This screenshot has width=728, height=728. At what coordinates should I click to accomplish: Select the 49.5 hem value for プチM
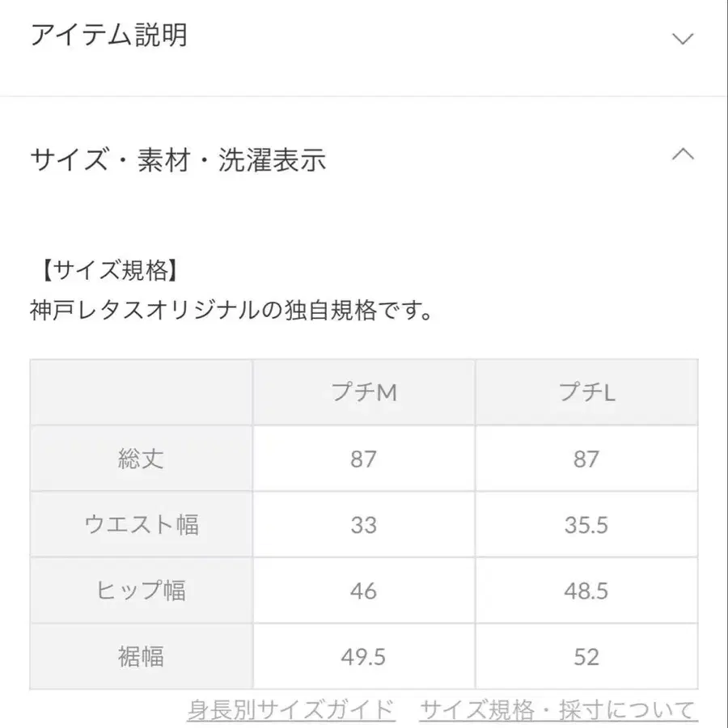[363, 657]
